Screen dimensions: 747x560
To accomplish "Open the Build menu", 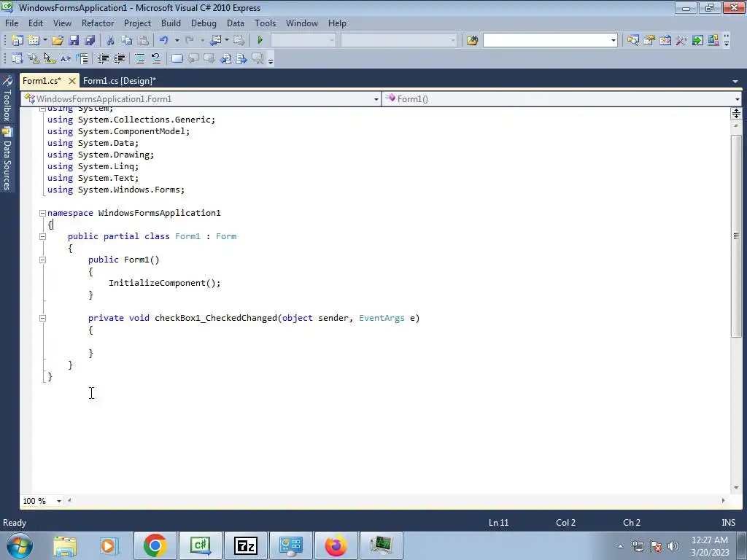I will coord(171,23).
